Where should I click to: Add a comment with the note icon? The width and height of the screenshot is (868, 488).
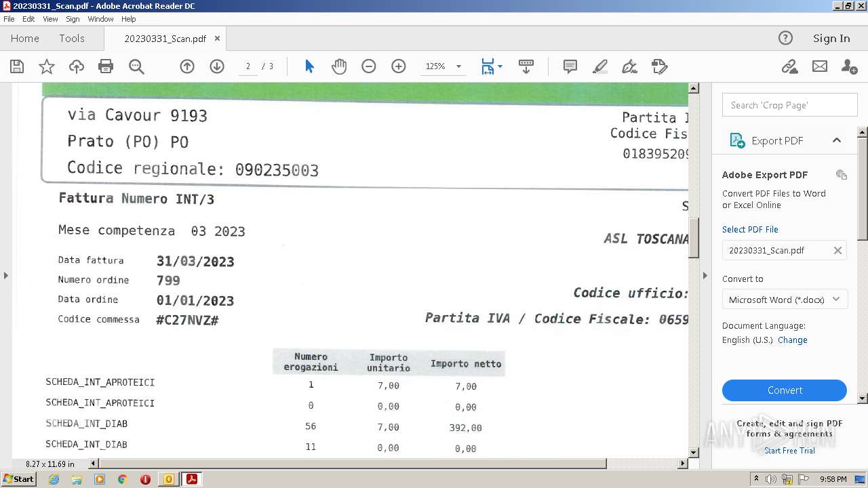tap(570, 66)
